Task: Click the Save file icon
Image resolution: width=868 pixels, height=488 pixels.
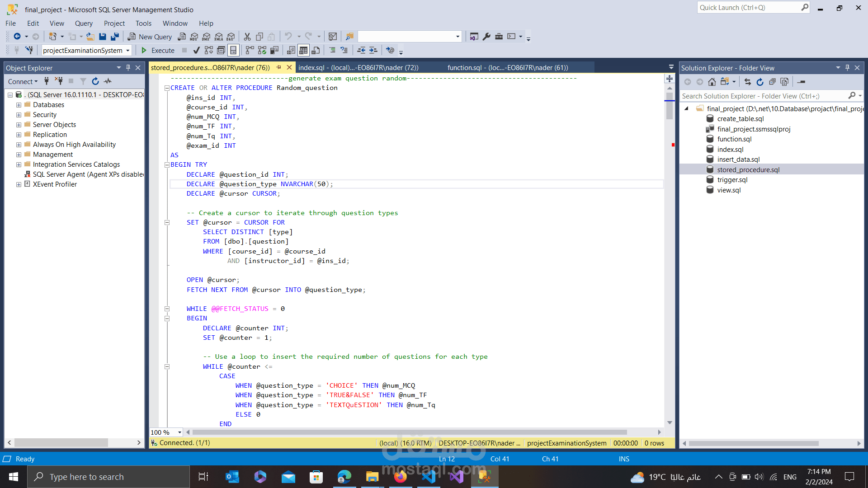Action: pos(103,37)
